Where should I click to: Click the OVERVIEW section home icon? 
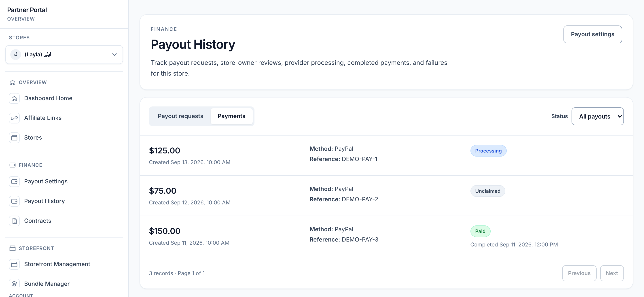coord(13,83)
